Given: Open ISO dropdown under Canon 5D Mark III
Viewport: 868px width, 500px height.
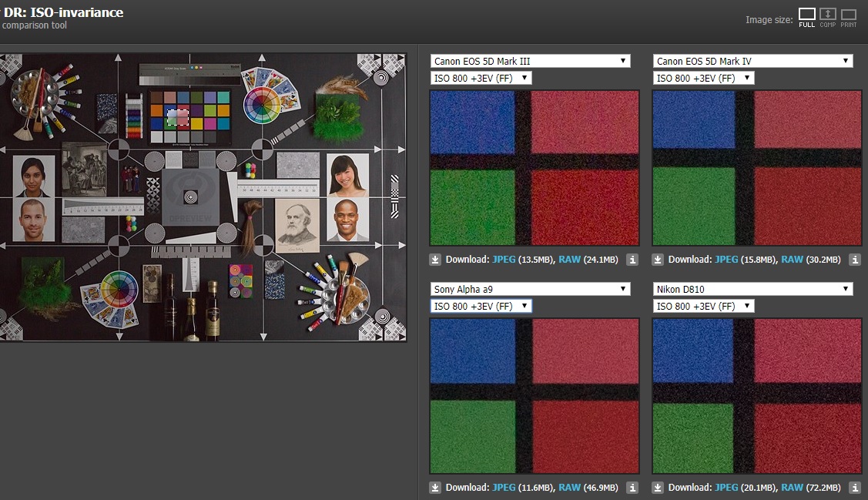Looking at the screenshot, I should [481, 78].
